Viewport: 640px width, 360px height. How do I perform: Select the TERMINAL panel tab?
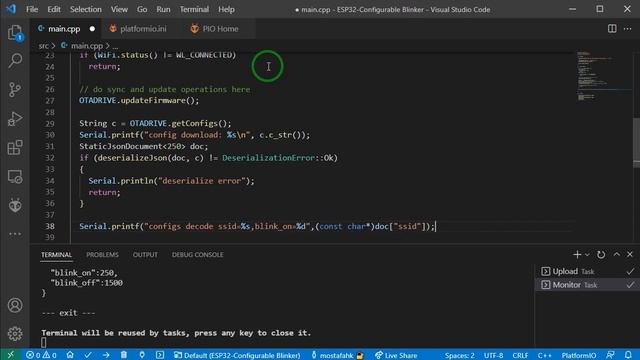tap(56, 255)
